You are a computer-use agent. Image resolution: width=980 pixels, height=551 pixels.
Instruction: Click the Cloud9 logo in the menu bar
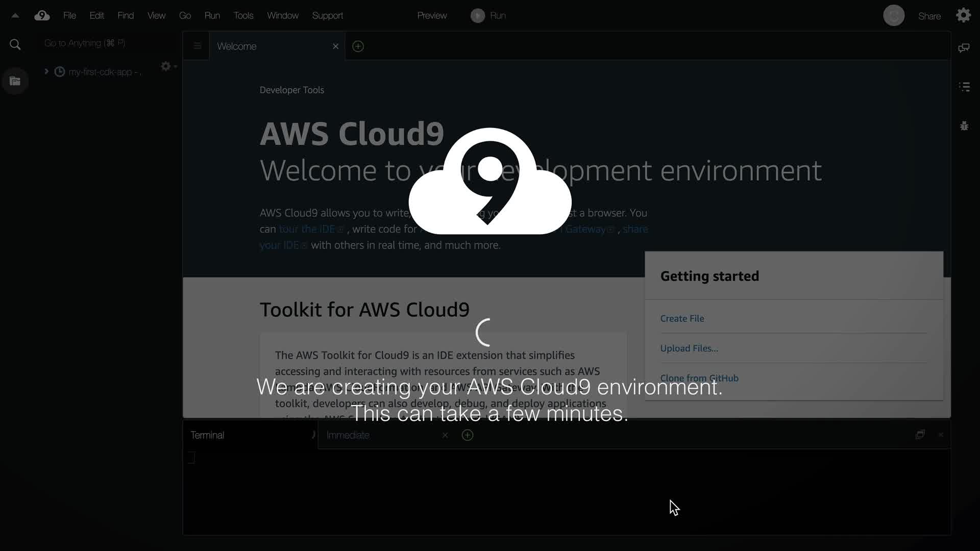(x=42, y=16)
